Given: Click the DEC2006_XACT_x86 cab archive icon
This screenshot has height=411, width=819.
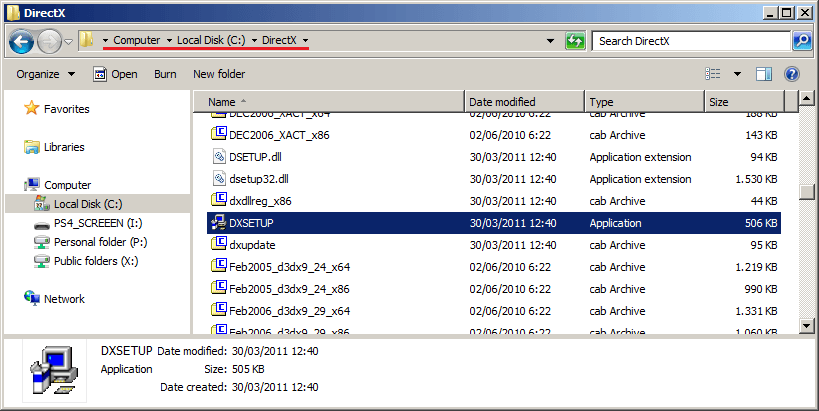Looking at the screenshot, I should (x=218, y=134).
